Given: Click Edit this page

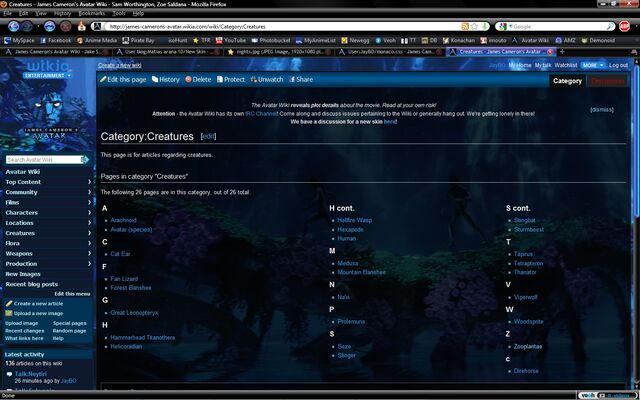Looking at the screenshot, I should tap(123, 80).
